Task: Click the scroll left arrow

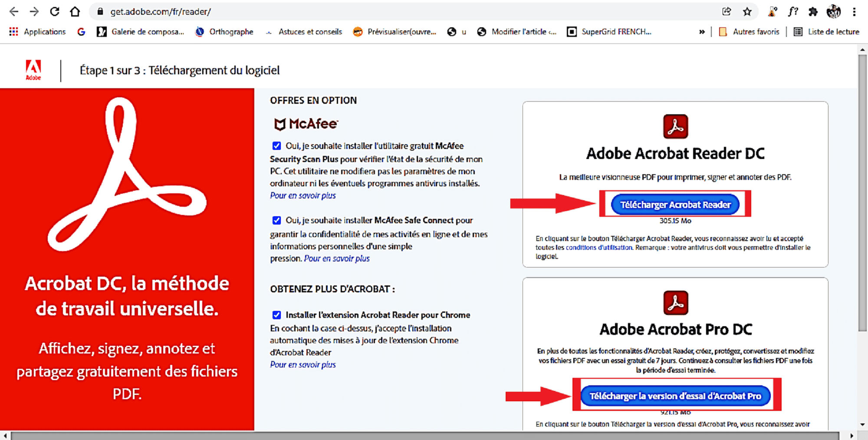Action: pyautogui.click(x=5, y=436)
